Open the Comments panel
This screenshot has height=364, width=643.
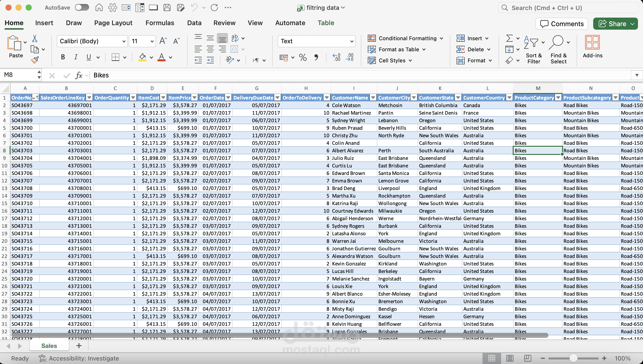561,24
